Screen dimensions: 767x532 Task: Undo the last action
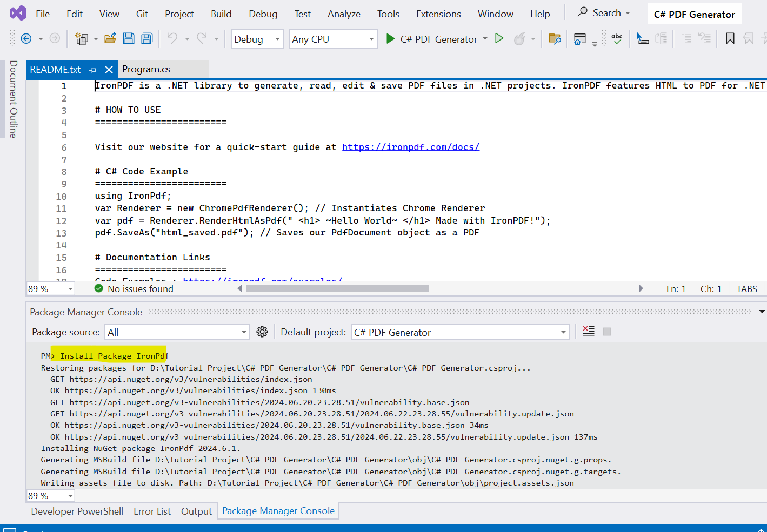coord(172,38)
